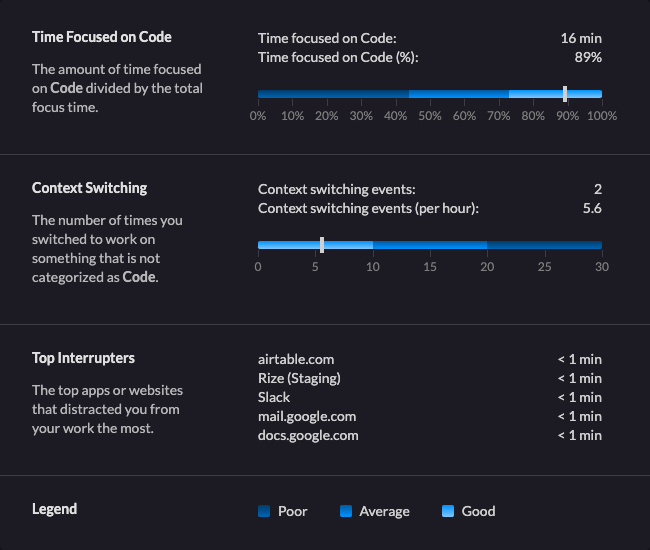
Task: Click the Context Switching heading
Action: pyautogui.click(x=89, y=188)
